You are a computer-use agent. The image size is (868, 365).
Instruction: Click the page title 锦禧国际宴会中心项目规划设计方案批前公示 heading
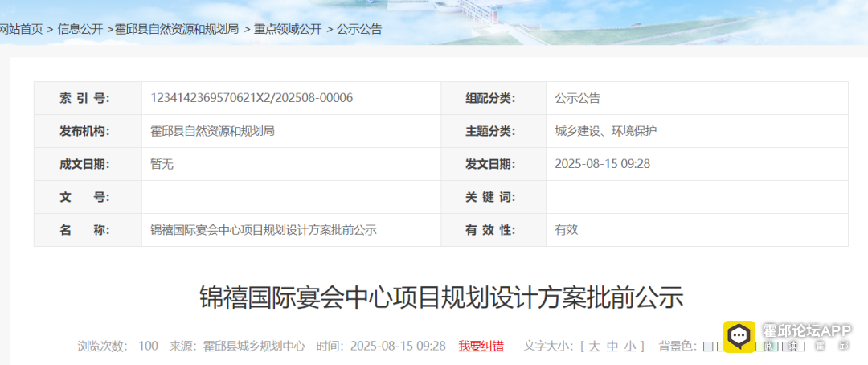[x=440, y=297]
